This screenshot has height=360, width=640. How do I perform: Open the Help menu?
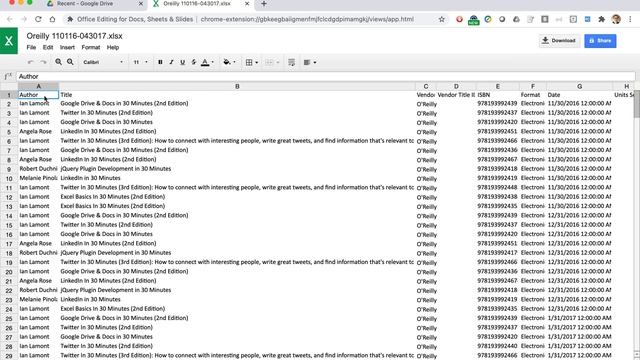(x=113, y=47)
